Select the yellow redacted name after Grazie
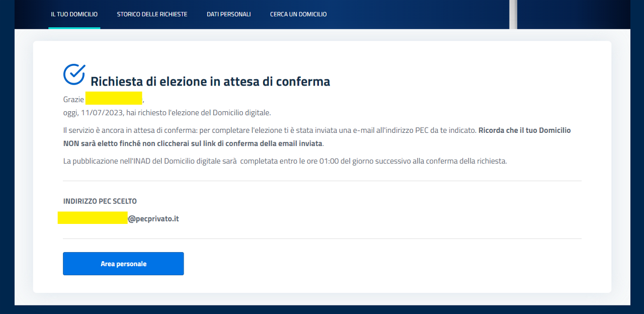The height and width of the screenshot is (314, 644). pos(114,99)
